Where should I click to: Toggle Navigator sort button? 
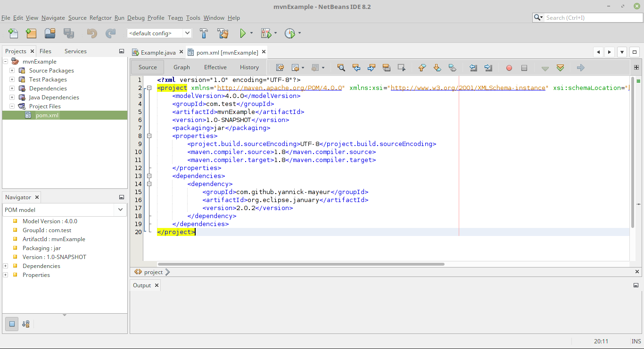tap(26, 324)
